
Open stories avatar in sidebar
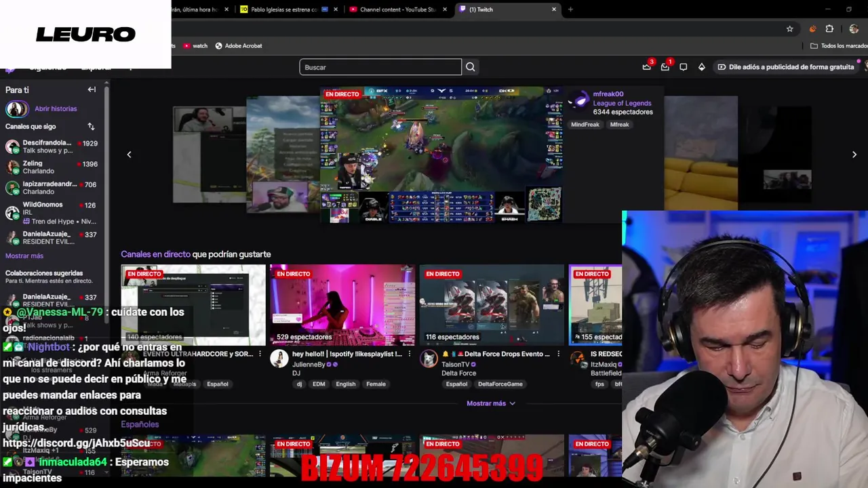(x=17, y=108)
